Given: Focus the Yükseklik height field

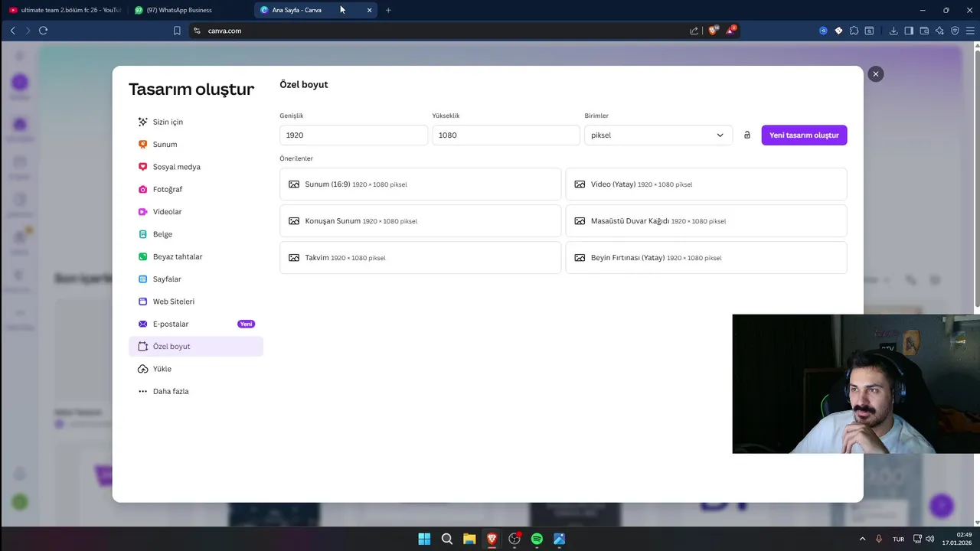Looking at the screenshot, I should [x=506, y=135].
